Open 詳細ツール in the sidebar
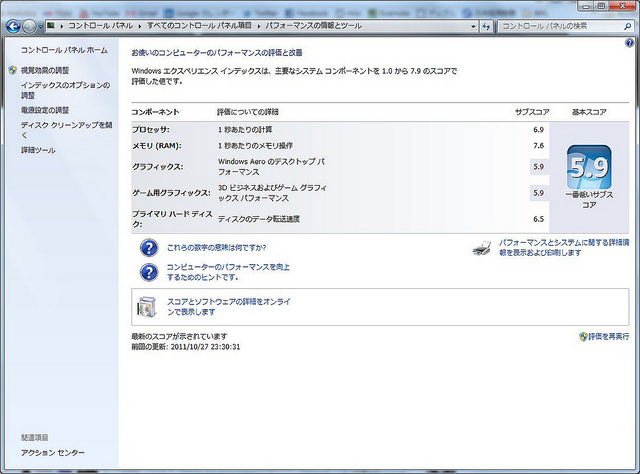640x474 pixels. point(38,150)
